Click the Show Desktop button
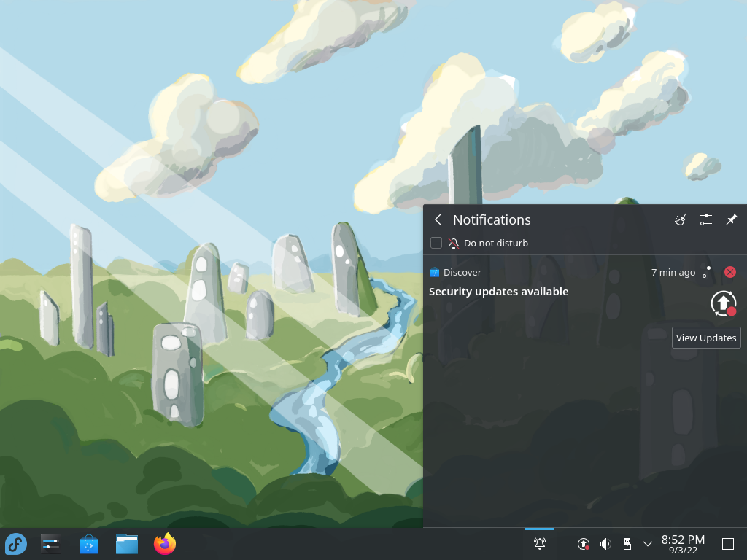 [x=728, y=544]
